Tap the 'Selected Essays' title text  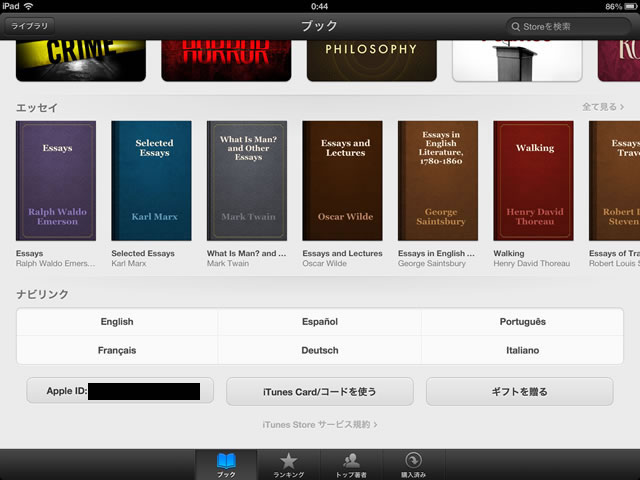point(143,253)
